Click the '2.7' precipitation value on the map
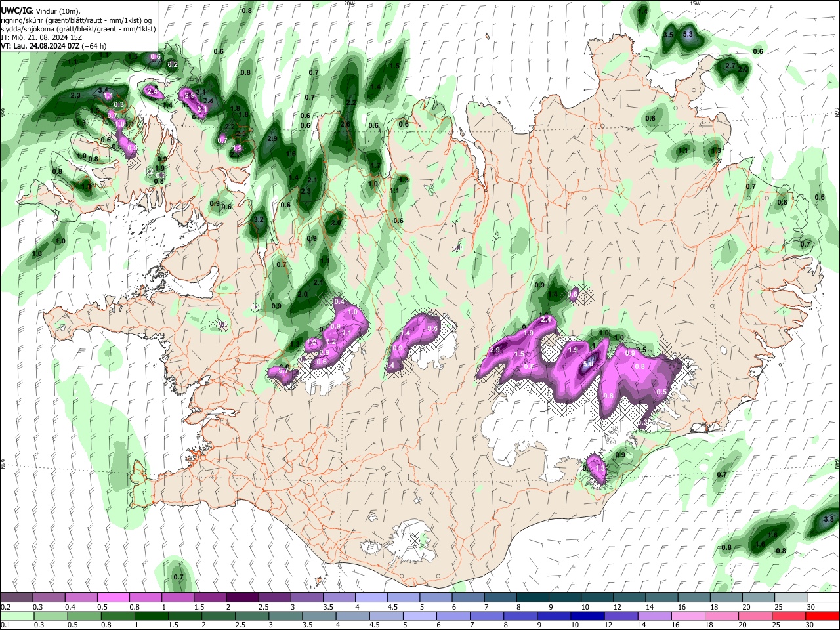 point(730,66)
